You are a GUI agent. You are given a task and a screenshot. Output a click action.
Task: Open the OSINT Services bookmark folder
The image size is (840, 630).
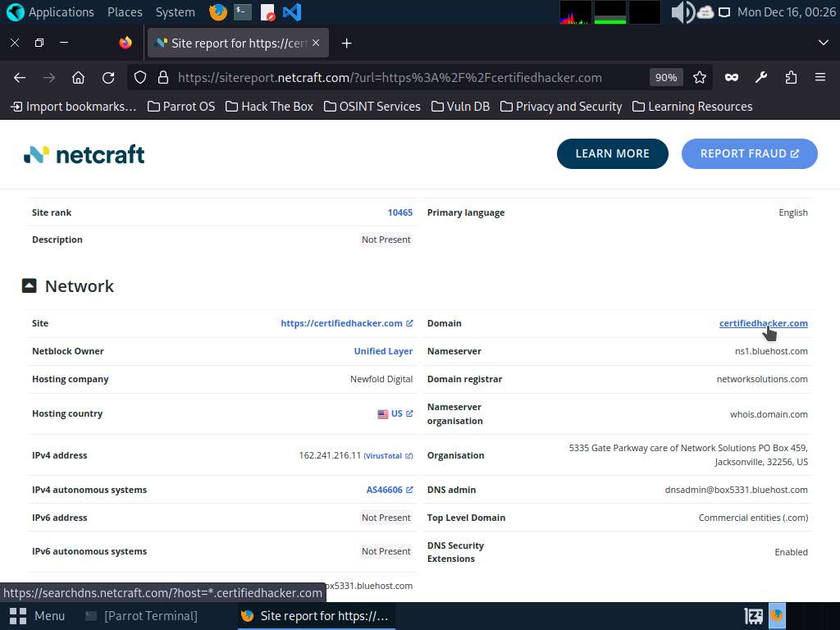coord(372,107)
